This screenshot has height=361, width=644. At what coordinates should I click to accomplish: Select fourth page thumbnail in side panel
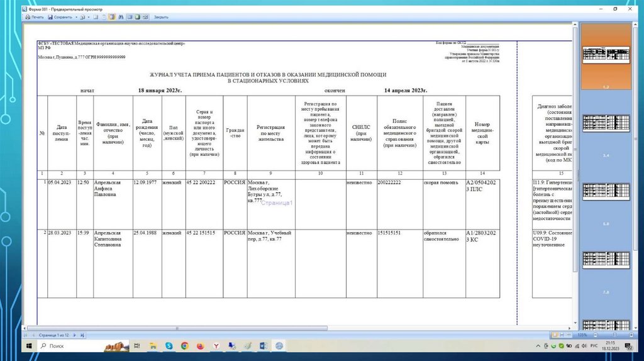pos(606,260)
